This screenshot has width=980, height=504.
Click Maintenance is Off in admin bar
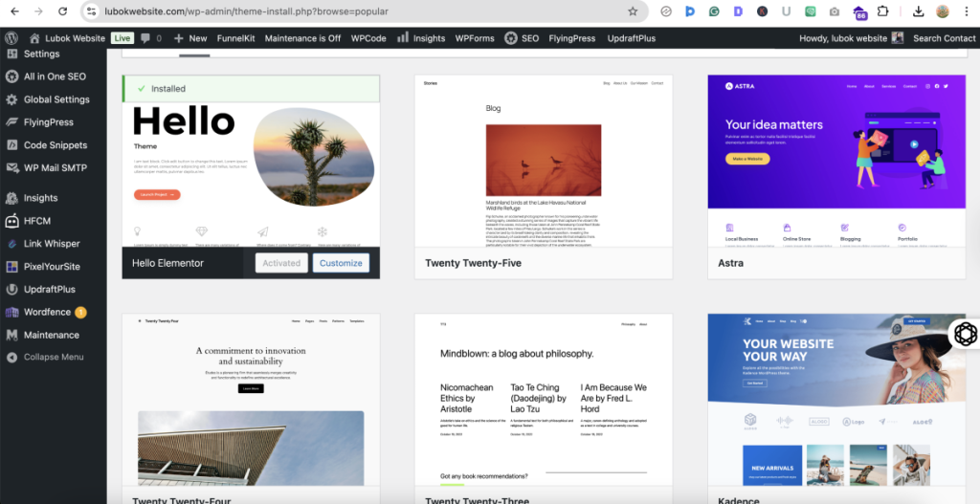pyautogui.click(x=302, y=38)
